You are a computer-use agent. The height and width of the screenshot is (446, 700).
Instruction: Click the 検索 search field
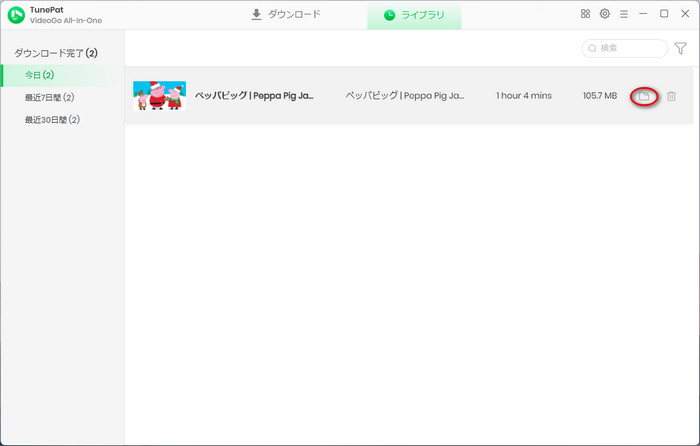click(x=625, y=48)
